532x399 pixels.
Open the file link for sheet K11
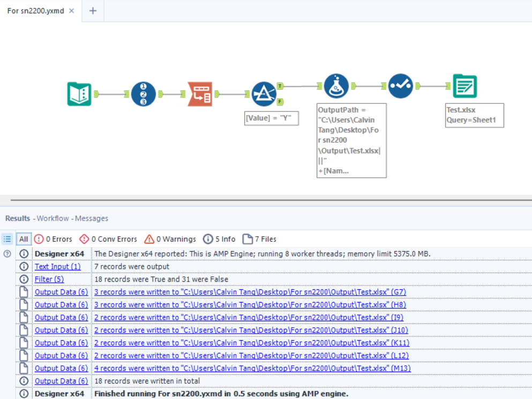[x=252, y=343]
